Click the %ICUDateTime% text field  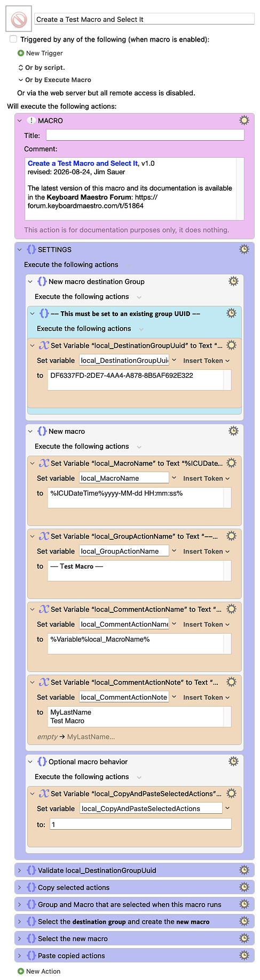click(139, 498)
